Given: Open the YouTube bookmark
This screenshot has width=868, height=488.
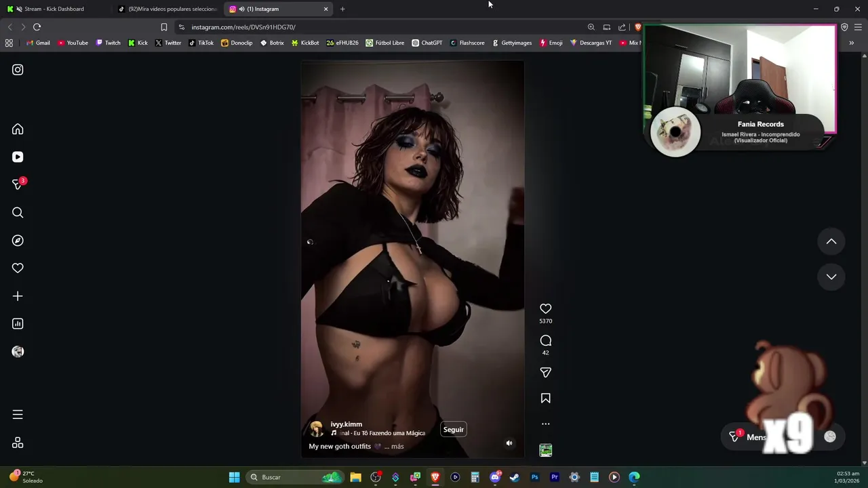Looking at the screenshot, I should click(73, 43).
